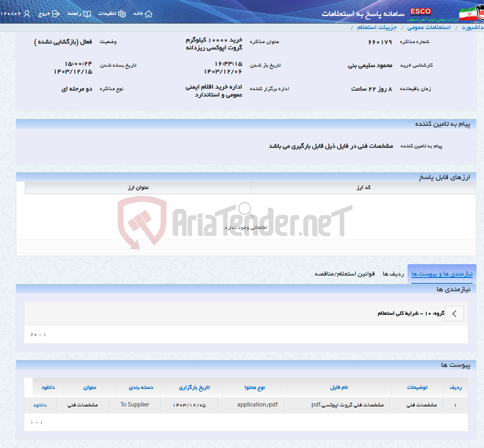Sort attachments by ردیف column header
The height and width of the screenshot is (448, 484).
click(455, 387)
